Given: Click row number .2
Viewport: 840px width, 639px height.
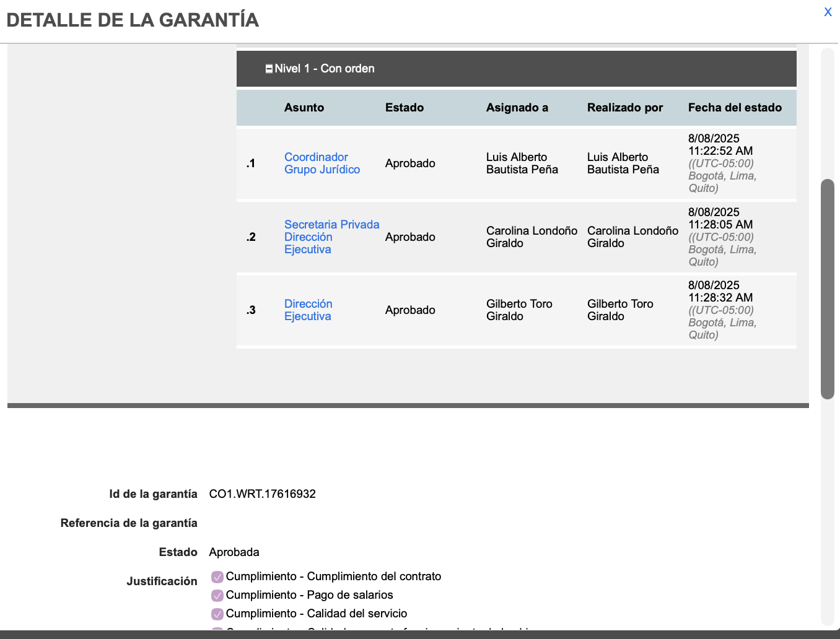Looking at the screenshot, I should 251,237.
